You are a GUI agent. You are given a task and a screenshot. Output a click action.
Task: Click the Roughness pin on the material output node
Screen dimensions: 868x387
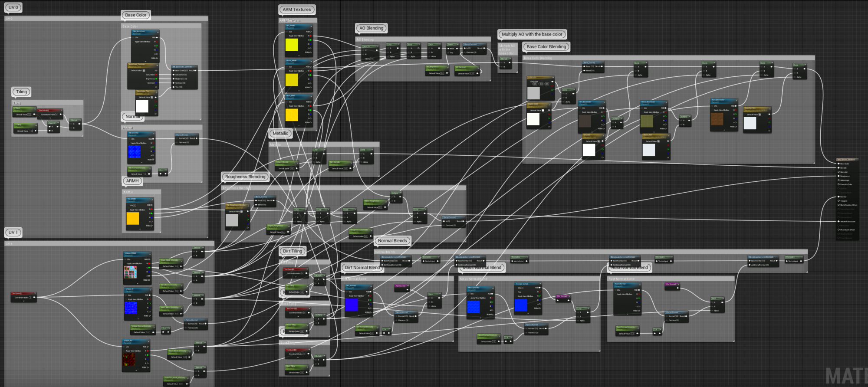[838, 176]
